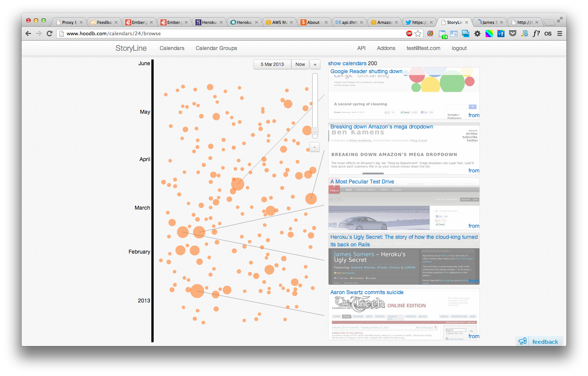Open Heroku's Ugly Secret story link
Viewport: 588px width, 376px height.
coord(404,241)
